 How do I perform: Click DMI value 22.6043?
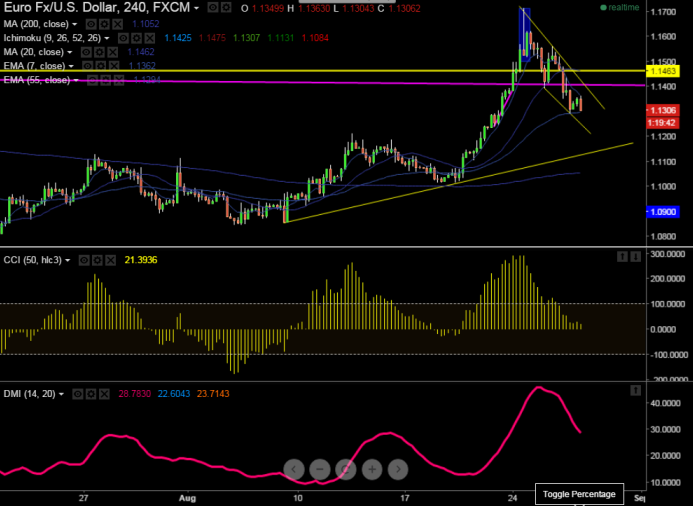tap(174, 394)
